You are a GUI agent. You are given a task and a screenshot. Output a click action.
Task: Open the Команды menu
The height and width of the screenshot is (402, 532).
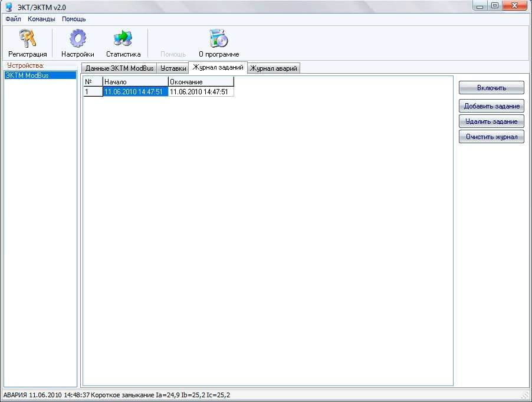41,19
